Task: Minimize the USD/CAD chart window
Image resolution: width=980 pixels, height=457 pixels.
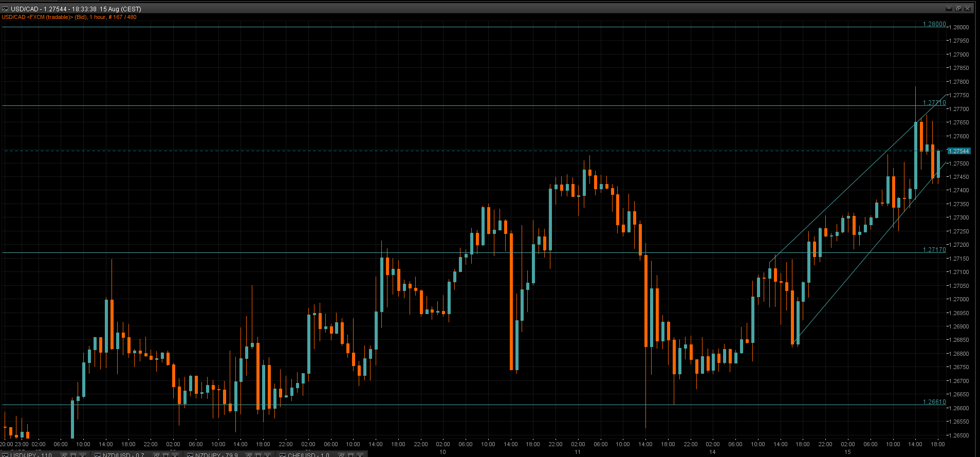Action: [949, 9]
